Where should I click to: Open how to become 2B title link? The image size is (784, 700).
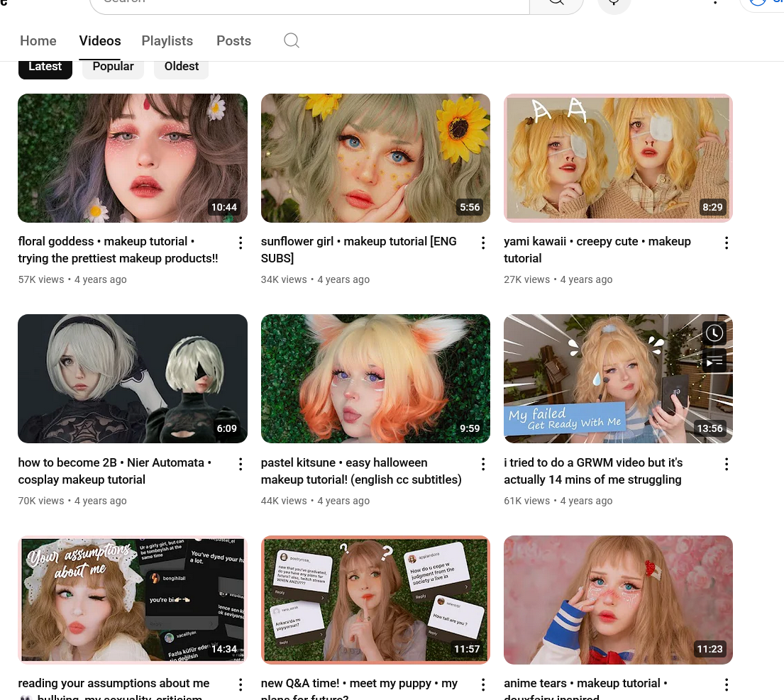[x=115, y=471]
